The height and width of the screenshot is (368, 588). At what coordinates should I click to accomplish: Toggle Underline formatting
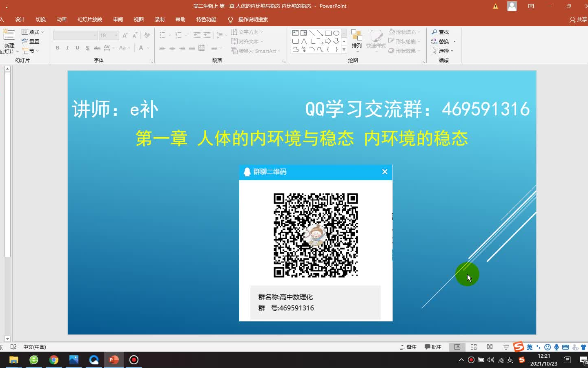click(77, 48)
